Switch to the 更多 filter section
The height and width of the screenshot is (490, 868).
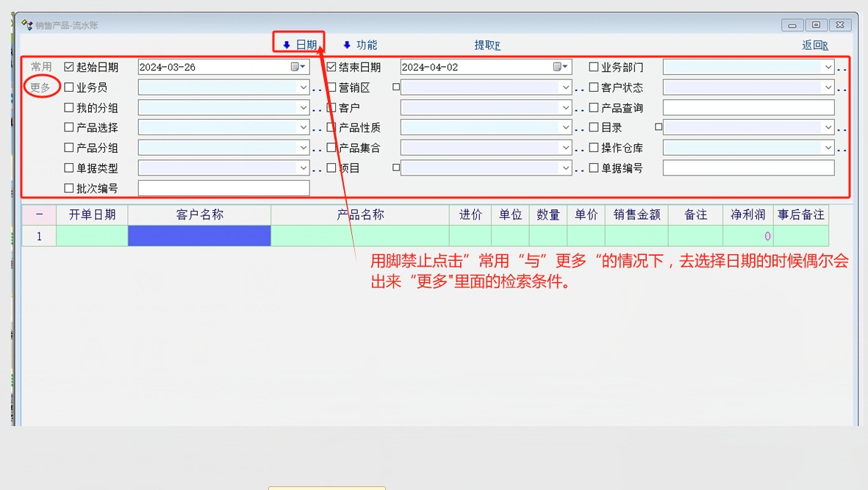(x=40, y=87)
